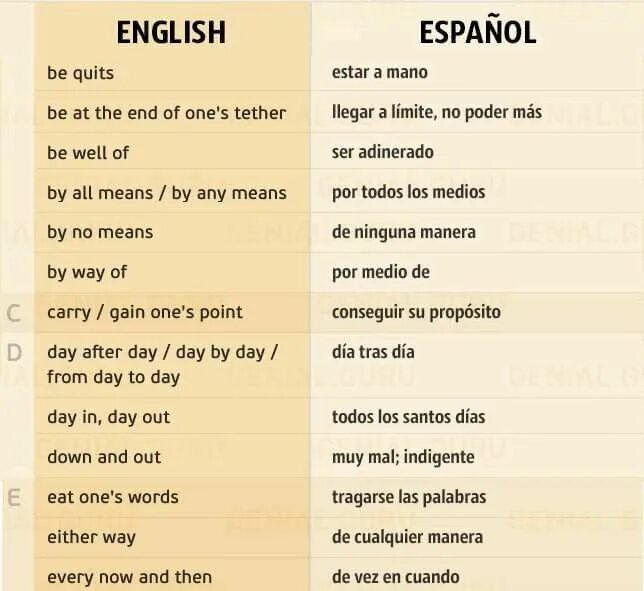Click 'every now and then' phrase
Screen dimensions: 644x591
[x=129, y=577]
